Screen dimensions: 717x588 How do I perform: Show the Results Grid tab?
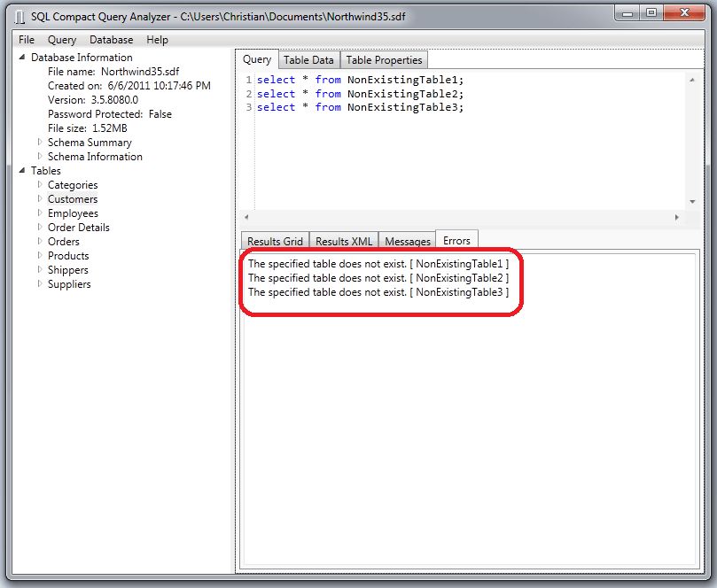(x=276, y=241)
